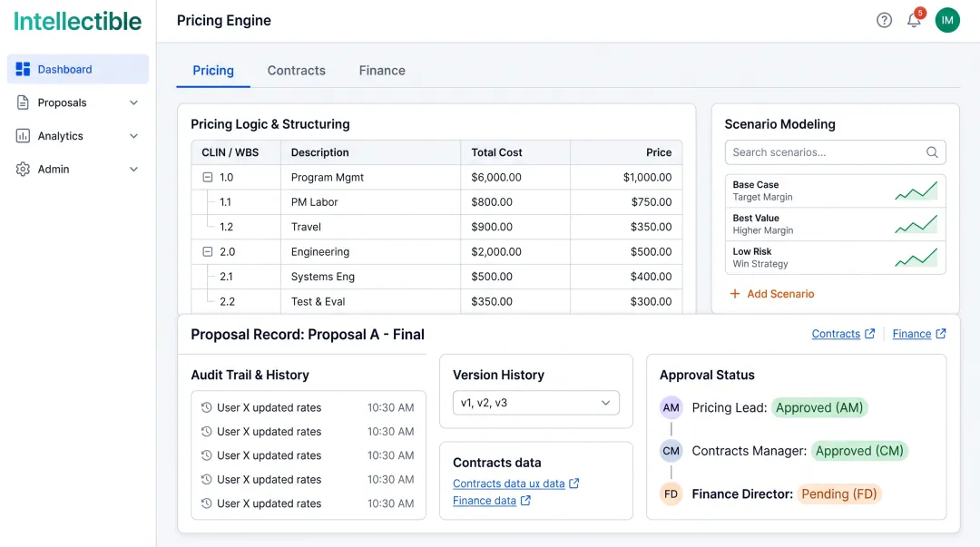Viewport: 980px width, 547px height.
Task: Click the Approved (AM) status badge
Action: [x=819, y=407]
